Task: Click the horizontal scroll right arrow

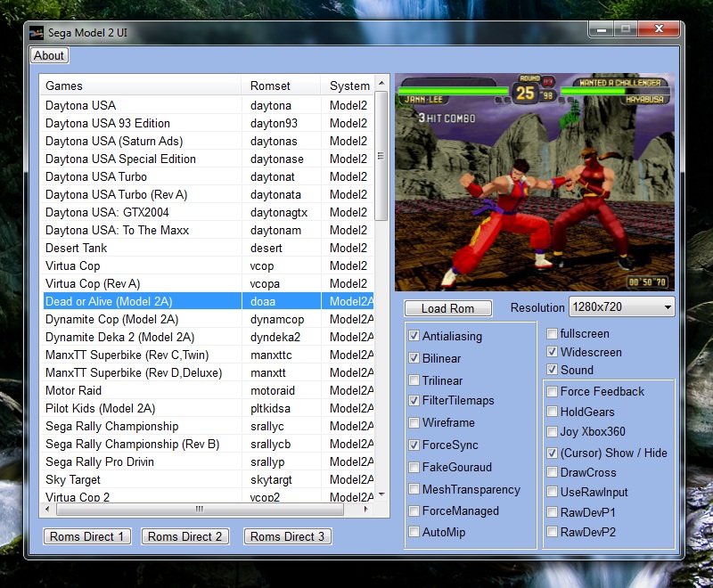Action: (366, 509)
